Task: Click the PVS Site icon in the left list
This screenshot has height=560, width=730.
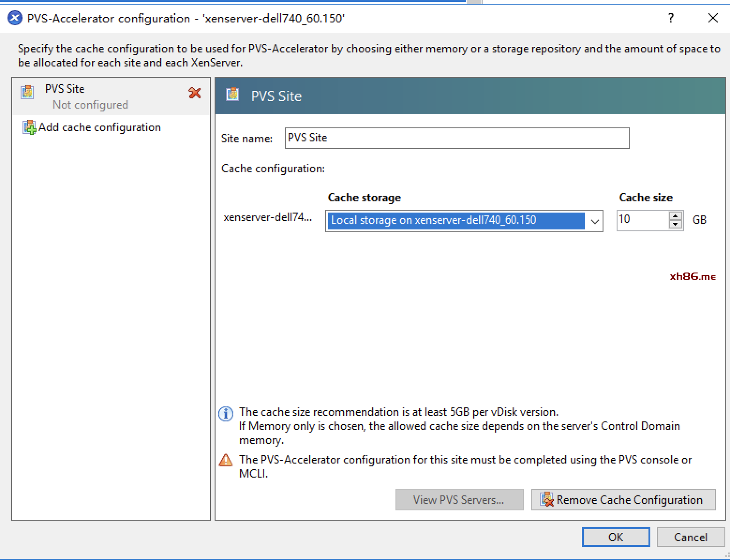Action: click(27, 92)
